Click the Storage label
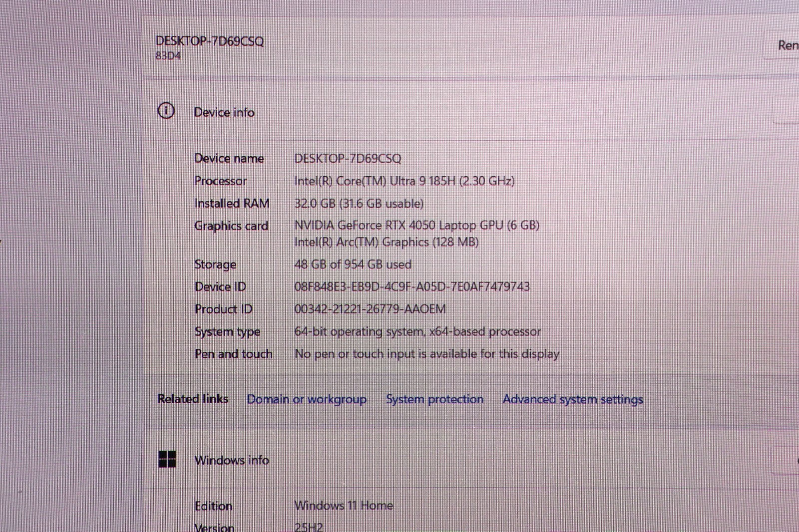This screenshot has width=799, height=532. pyautogui.click(x=215, y=265)
